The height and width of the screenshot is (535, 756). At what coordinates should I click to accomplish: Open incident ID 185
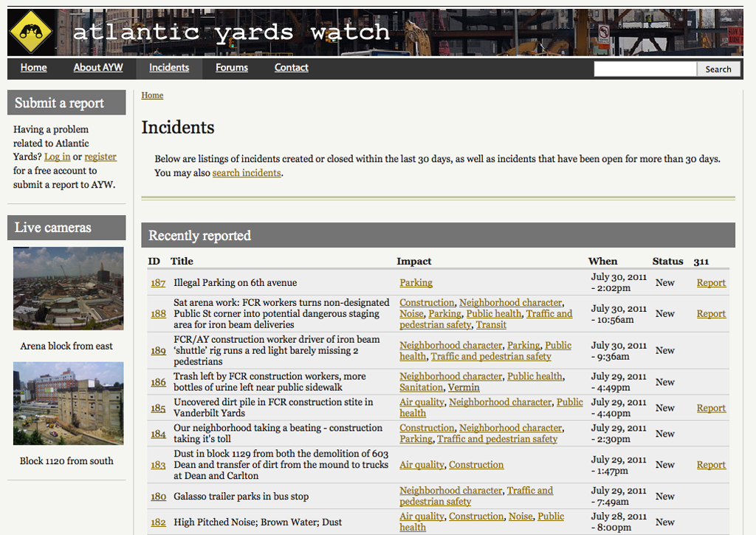click(x=158, y=408)
